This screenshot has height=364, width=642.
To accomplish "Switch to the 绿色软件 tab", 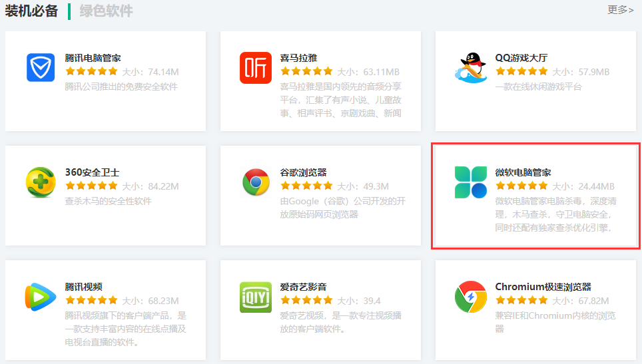I will pos(106,11).
